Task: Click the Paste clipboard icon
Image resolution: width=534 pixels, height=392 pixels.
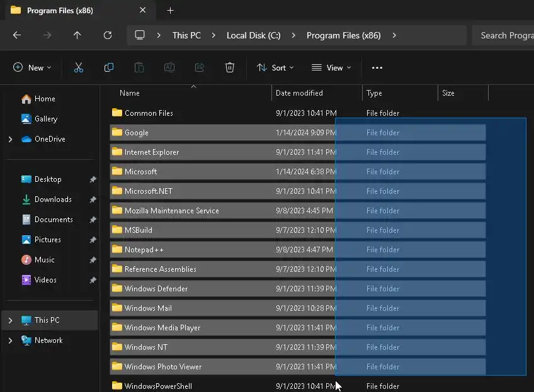Action: click(139, 67)
